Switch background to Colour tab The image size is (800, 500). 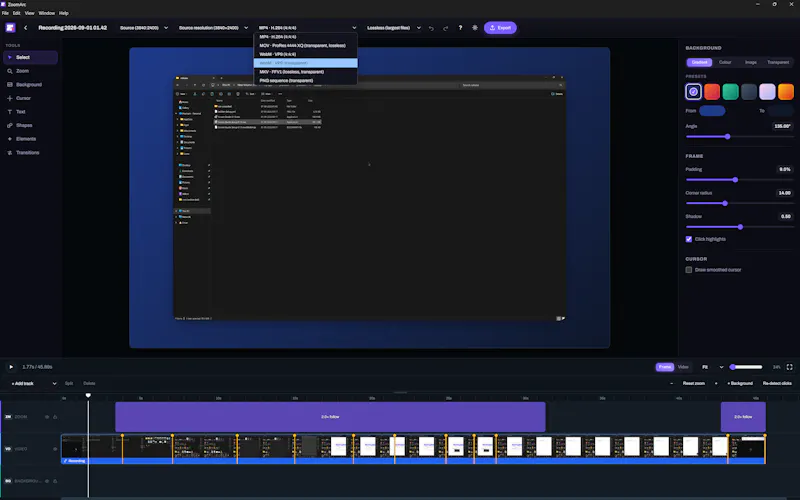click(x=725, y=62)
